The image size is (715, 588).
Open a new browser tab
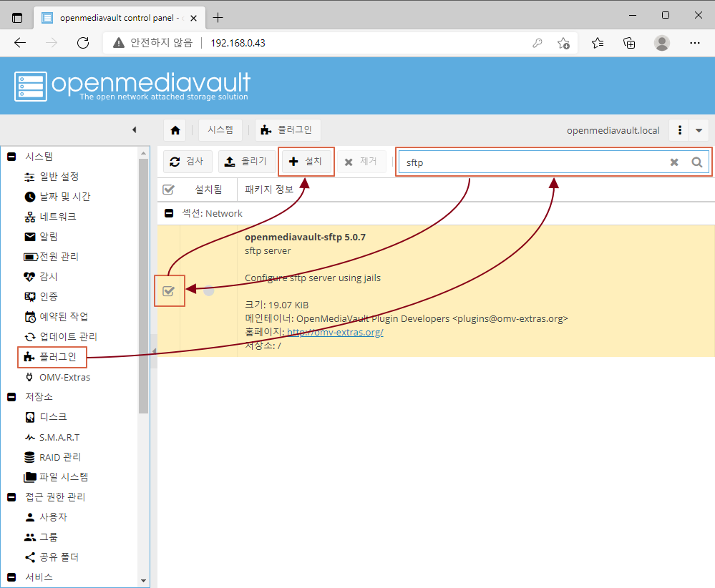(x=218, y=18)
